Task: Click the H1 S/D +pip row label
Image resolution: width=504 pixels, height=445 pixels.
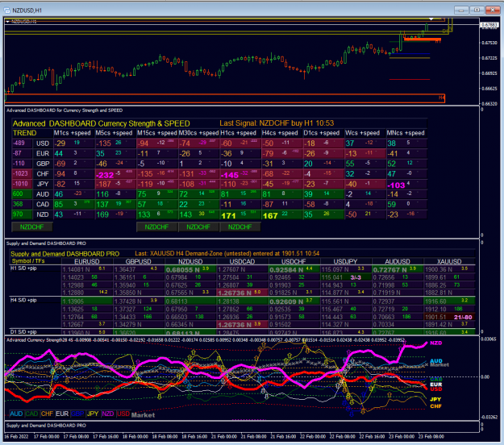Action: (x=23, y=268)
